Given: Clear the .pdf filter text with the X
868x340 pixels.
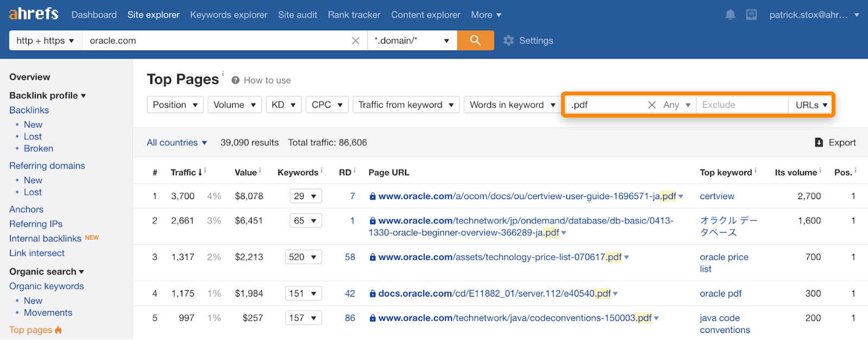Looking at the screenshot, I should coord(652,105).
